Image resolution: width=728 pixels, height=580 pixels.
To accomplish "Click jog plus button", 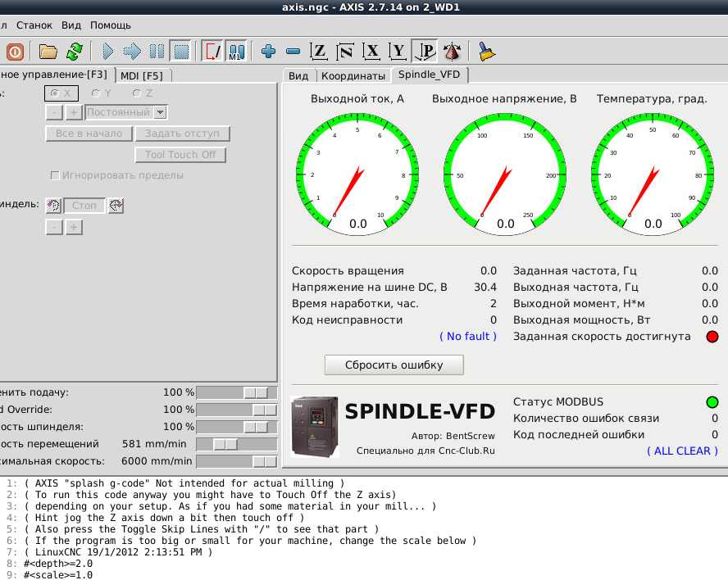I will pos(74,112).
